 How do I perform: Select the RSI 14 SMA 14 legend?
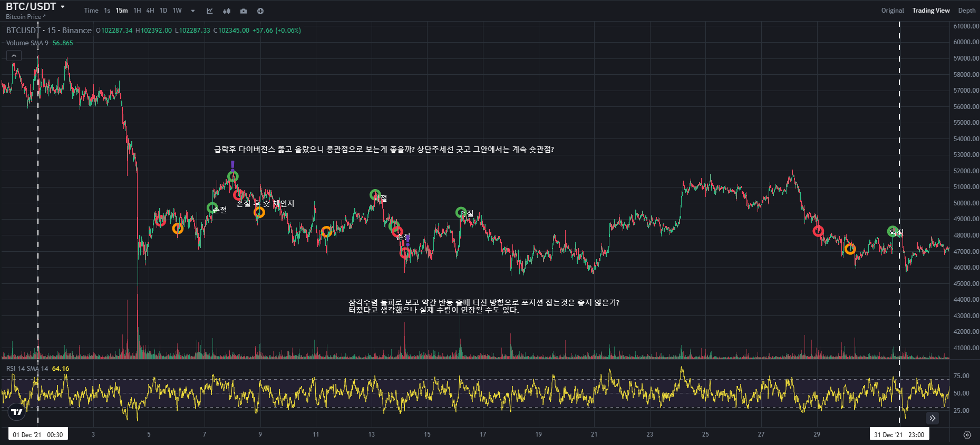[x=27, y=369]
